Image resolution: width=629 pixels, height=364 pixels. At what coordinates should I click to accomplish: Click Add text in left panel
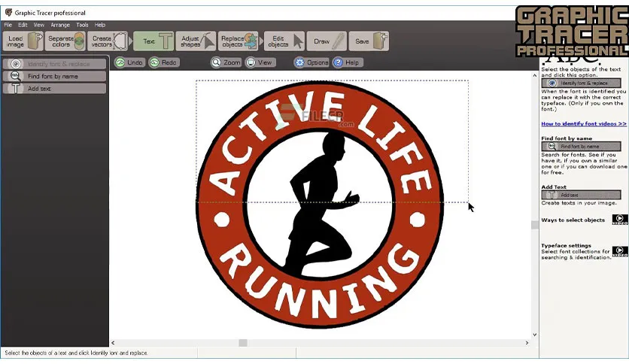[x=55, y=89]
